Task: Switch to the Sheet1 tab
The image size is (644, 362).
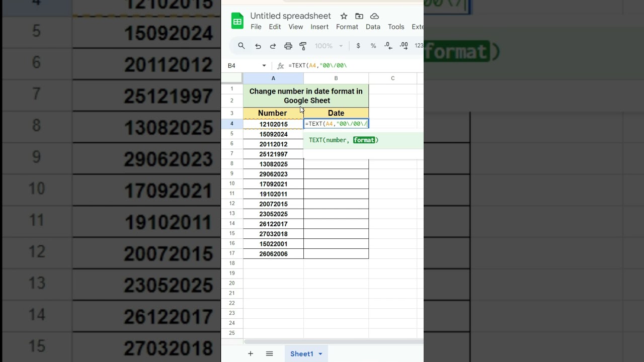Action: coord(302,354)
